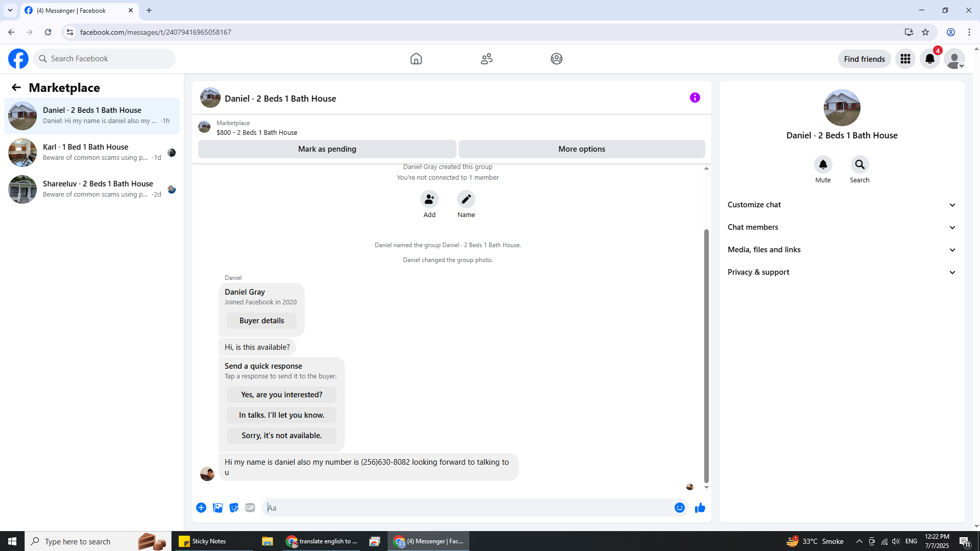The width and height of the screenshot is (980, 551).
Task: Add people to the chat group
Action: 429,199
